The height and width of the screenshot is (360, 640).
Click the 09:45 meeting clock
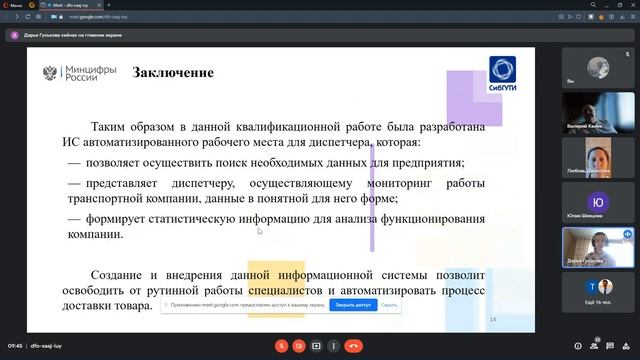pos(15,346)
